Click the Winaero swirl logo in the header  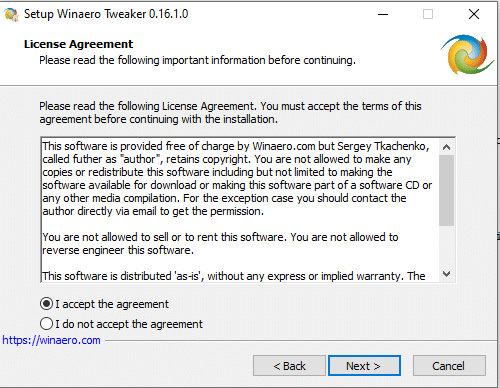point(468,54)
